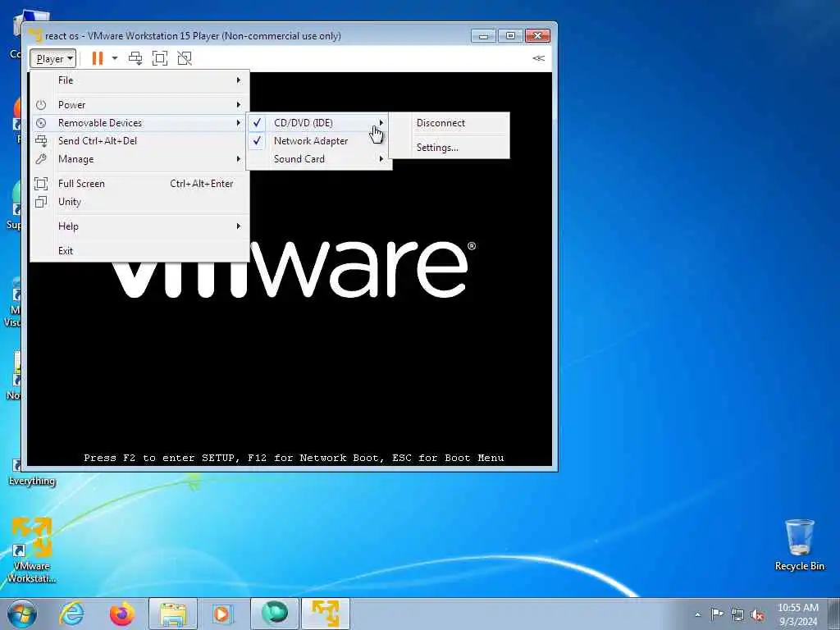Open Windows Explorer from the taskbar

(x=173, y=614)
